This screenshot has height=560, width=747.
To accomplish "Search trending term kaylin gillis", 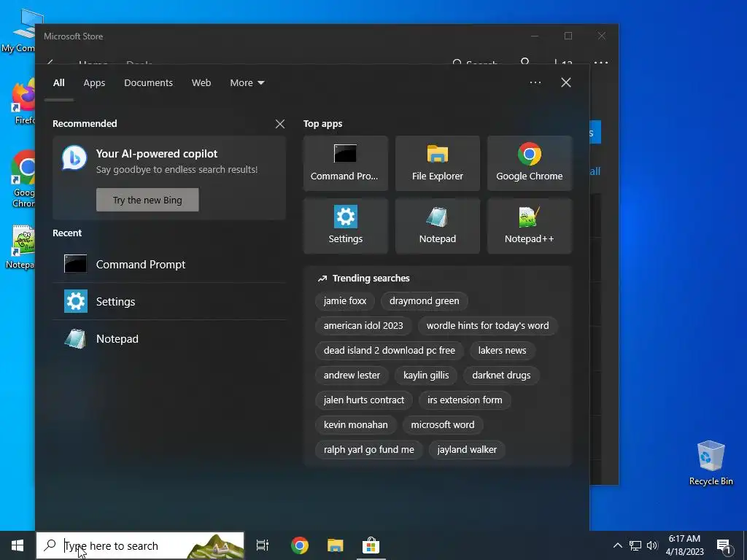I will 426,376.
